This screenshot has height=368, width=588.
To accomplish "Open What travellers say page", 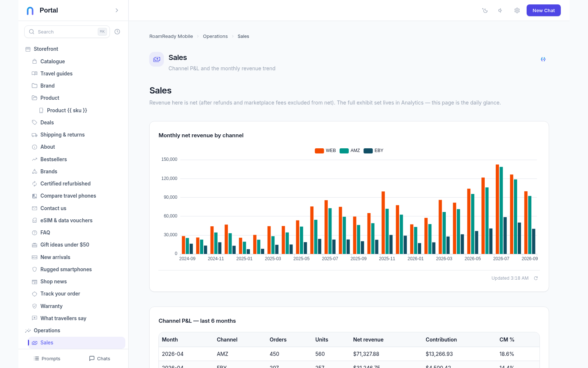I will click(63, 318).
